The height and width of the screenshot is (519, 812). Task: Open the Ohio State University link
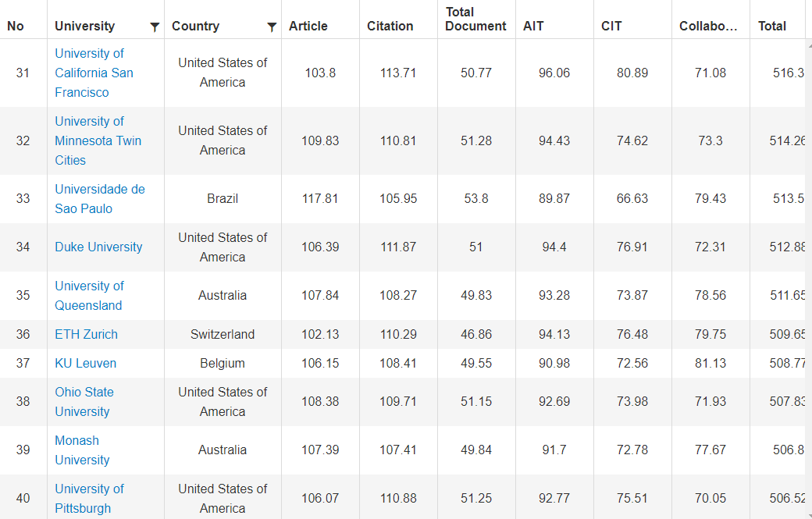pos(84,401)
